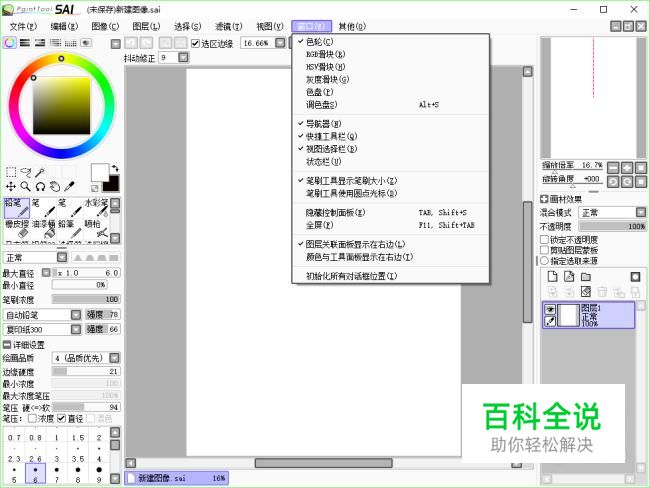The image size is (650, 488).
Task: Choose 全屏 menu entry
Action: [x=319, y=225]
